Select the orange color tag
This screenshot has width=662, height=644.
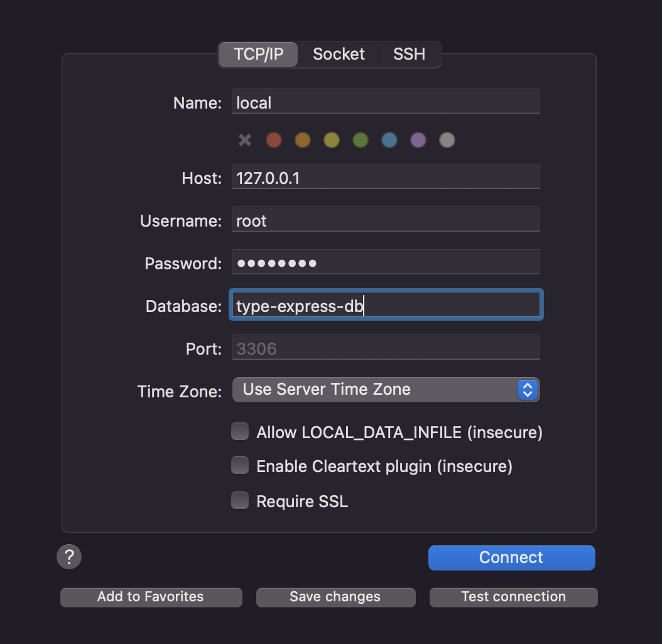click(x=303, y=140)
